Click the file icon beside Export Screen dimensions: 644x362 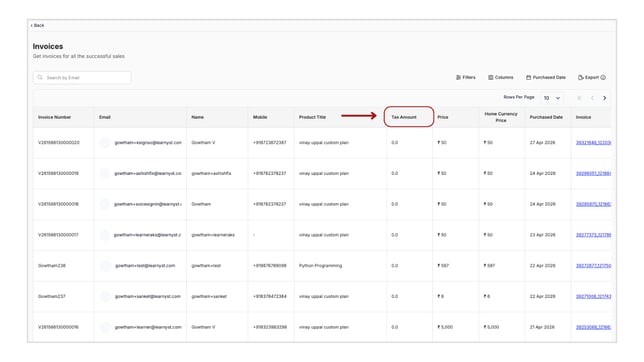(581, 77)
